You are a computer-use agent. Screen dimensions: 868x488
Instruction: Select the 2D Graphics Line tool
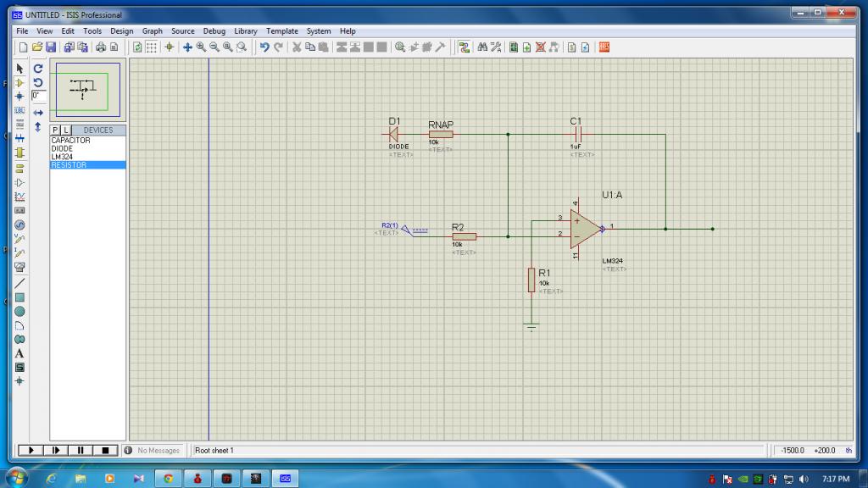click(x=19, y=282)
